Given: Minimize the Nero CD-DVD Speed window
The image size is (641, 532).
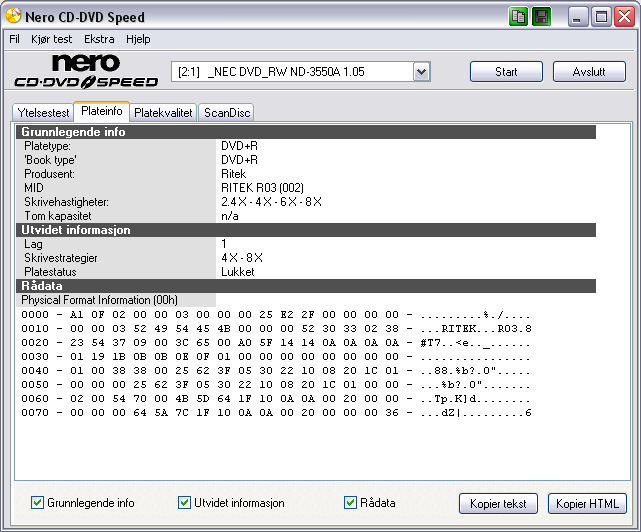Looking at the screenshot, I should pyautogui.click(x=579, y=16).
